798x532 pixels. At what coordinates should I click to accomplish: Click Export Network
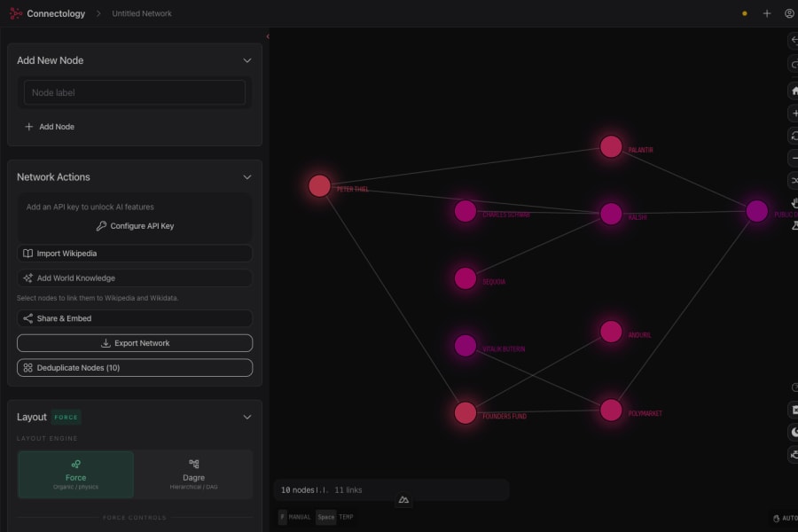(135, 343)
